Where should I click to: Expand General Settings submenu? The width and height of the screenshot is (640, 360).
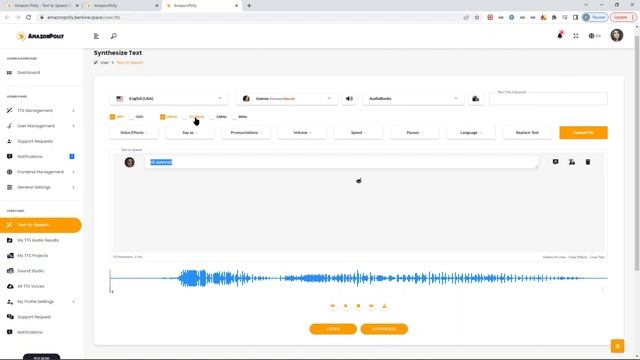click(41, 187)
